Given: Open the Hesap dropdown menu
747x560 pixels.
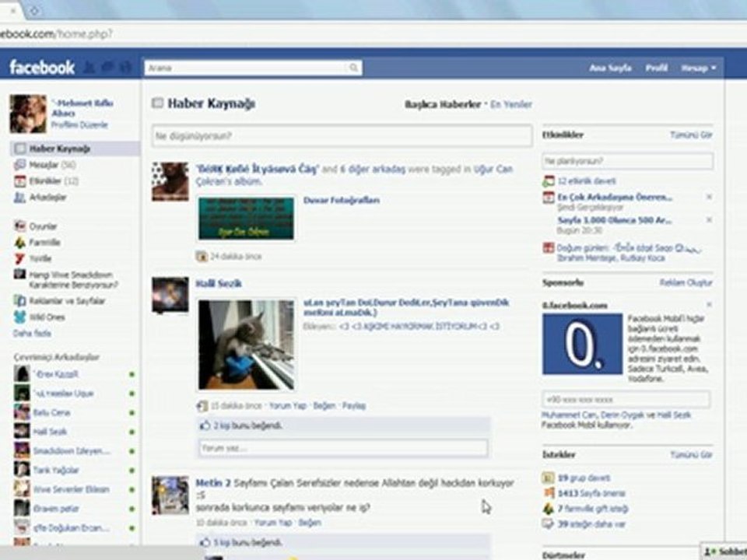Looking at the screenshot, I should (699, 68).
